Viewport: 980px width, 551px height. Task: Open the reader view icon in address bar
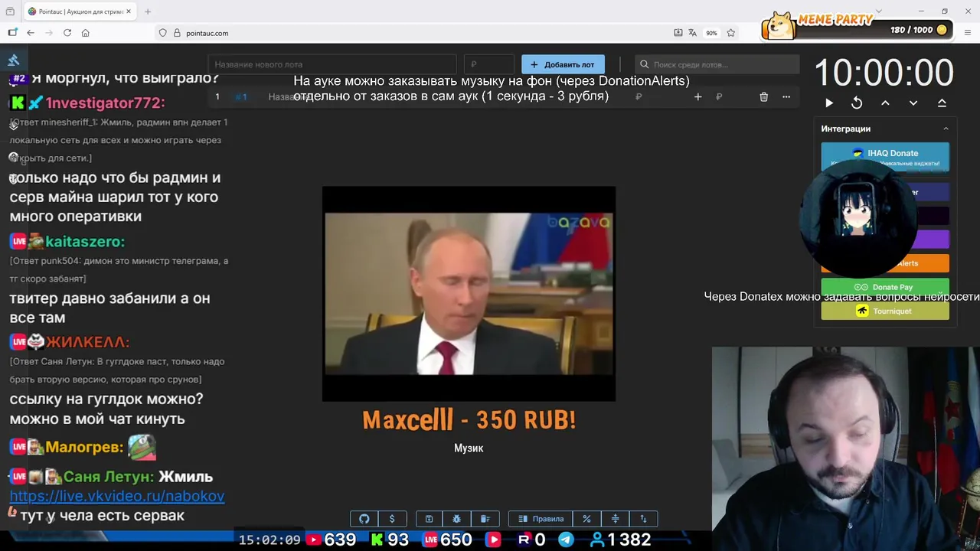coord(678,33)
